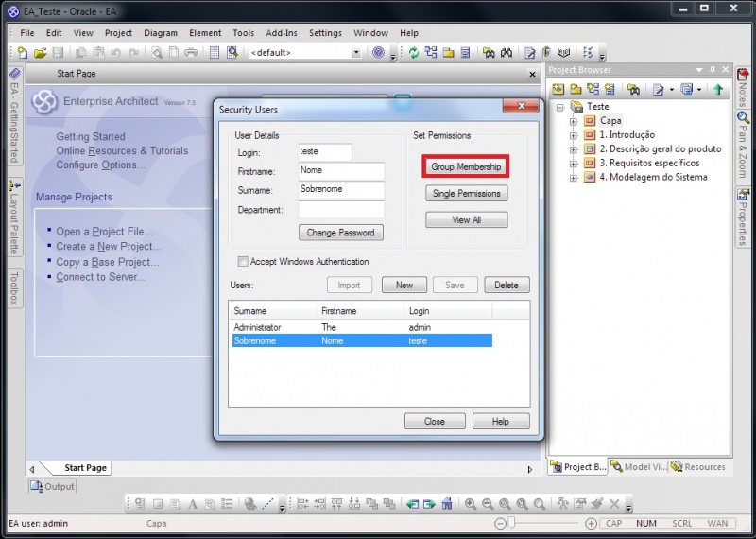Screen dimensions: 756x539
Task: Select the Sobrenome row in users list
Action: [362, 340]
